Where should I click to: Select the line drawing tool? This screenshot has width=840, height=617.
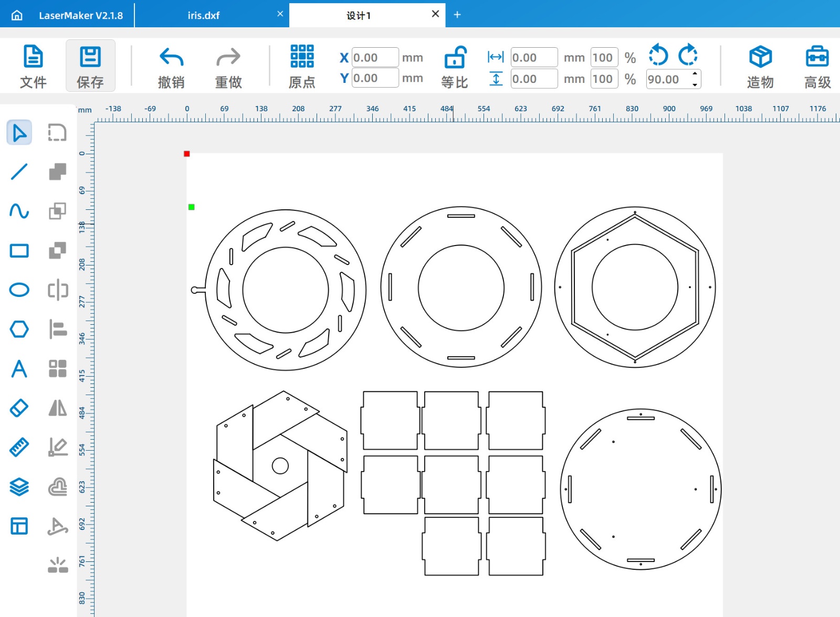pos(19,172)
